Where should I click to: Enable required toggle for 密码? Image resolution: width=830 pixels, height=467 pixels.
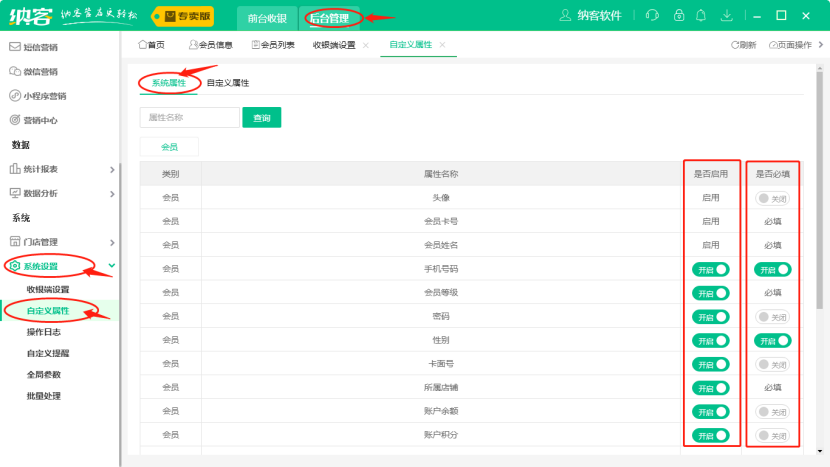tap(773, 316)
